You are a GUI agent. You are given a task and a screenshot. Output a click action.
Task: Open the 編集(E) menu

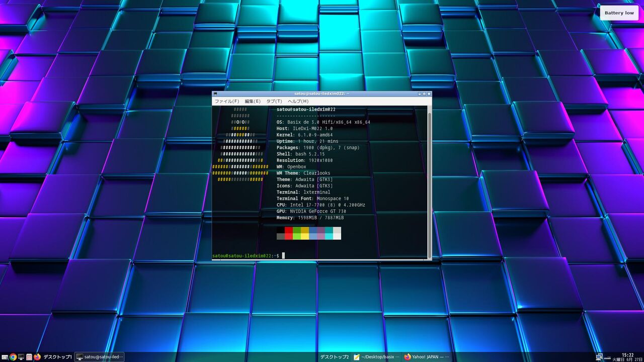pos(253,101)
